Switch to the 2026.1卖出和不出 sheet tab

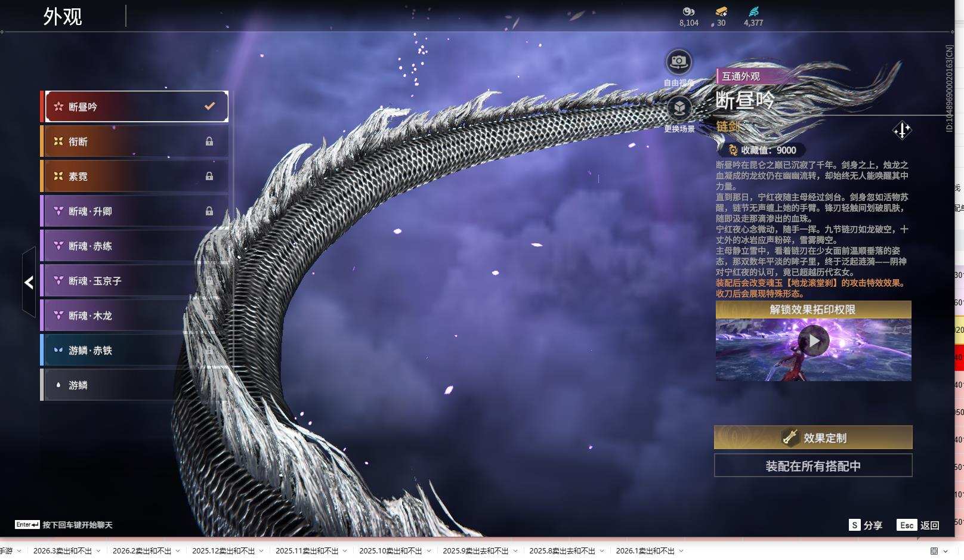(644, 551)
